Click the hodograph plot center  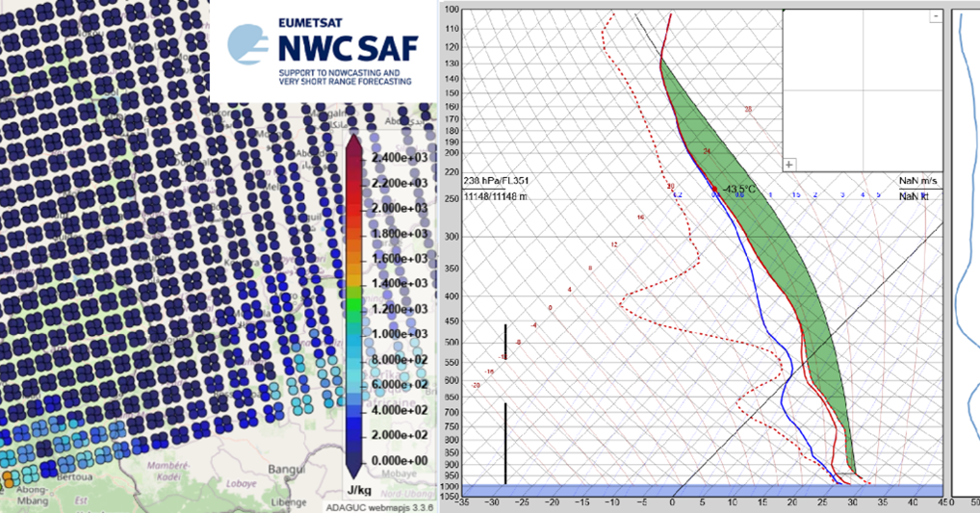[862, 89]
